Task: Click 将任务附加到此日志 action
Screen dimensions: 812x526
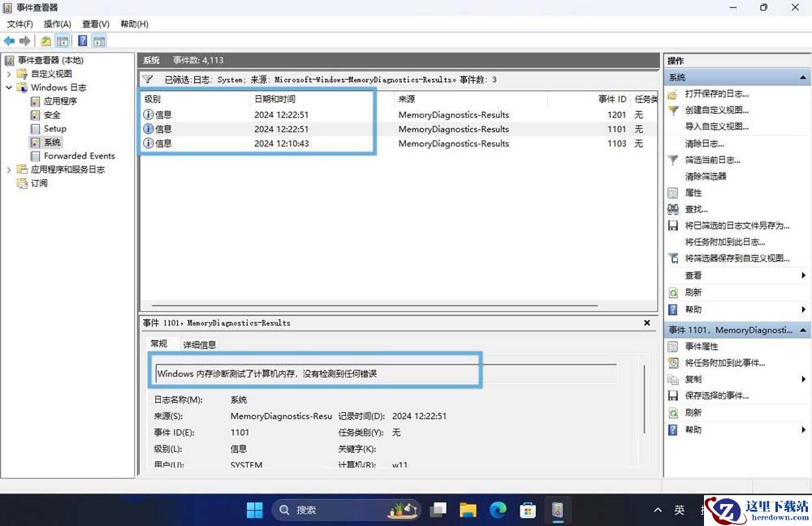Action: pos(724,242)
